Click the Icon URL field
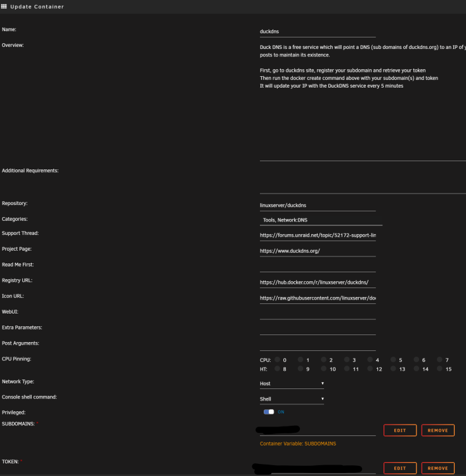 [318, 298]
